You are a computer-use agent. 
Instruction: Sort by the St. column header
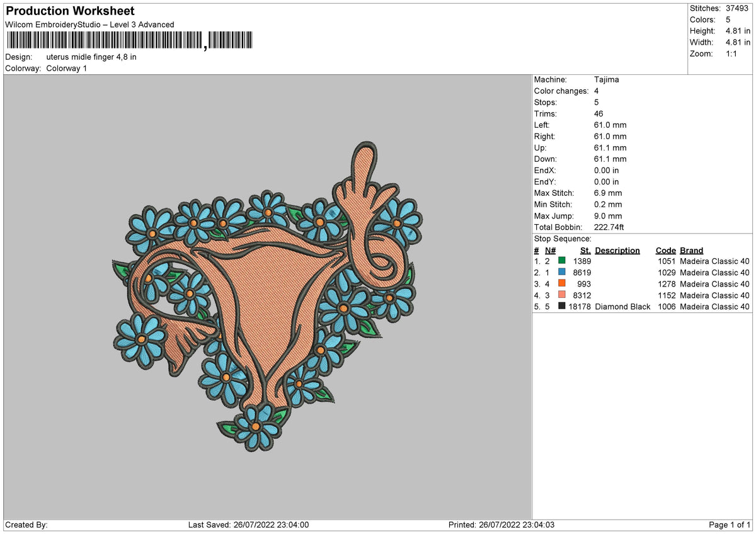[x=585, y=250]
